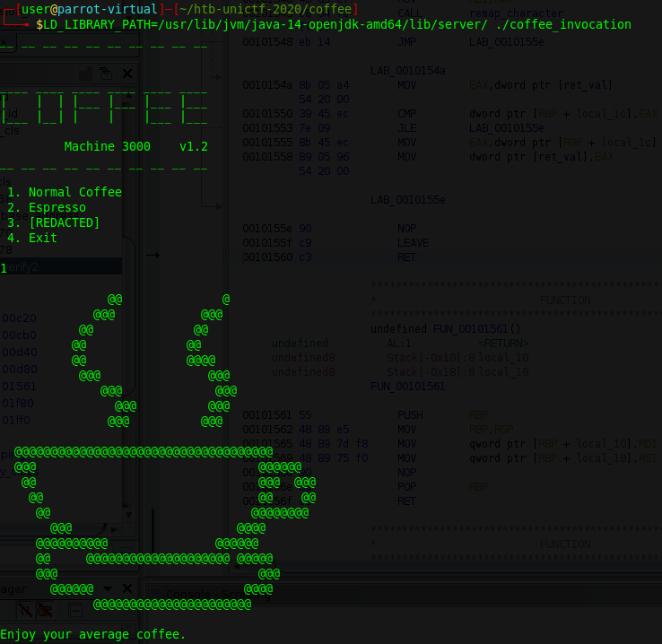Click the incoming-location navigation arrow icon in the Symbol Tree header
This screenshot has width=662, height=644.
point(105,74)
